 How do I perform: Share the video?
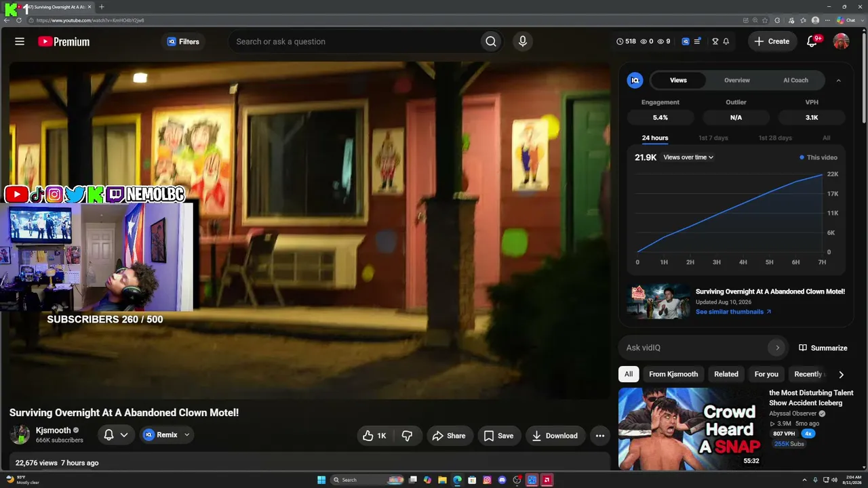[449, 436]
